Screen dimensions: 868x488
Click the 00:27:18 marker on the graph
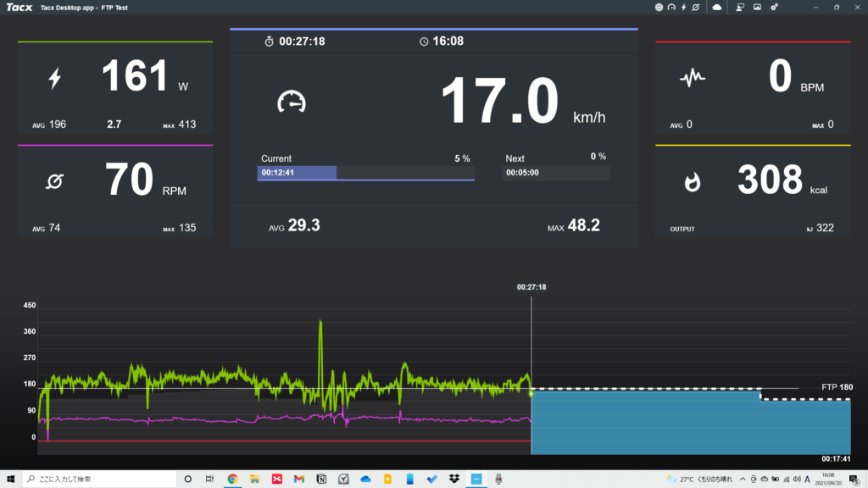(531, 287)
